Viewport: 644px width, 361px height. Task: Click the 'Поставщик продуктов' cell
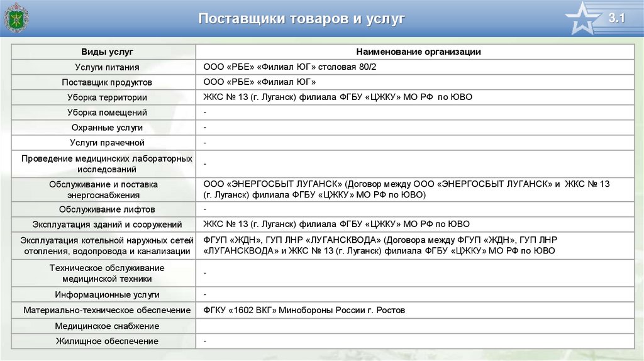[x=104, y=82]
